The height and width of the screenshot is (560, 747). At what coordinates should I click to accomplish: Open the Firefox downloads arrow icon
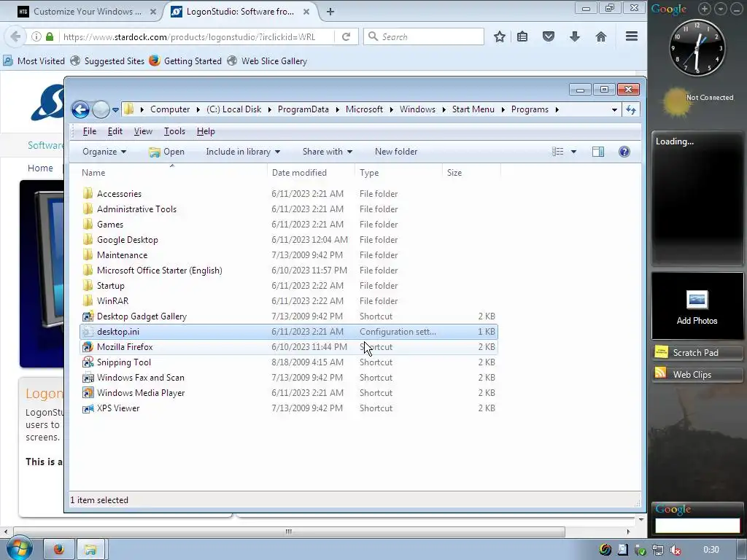(575, 36)
